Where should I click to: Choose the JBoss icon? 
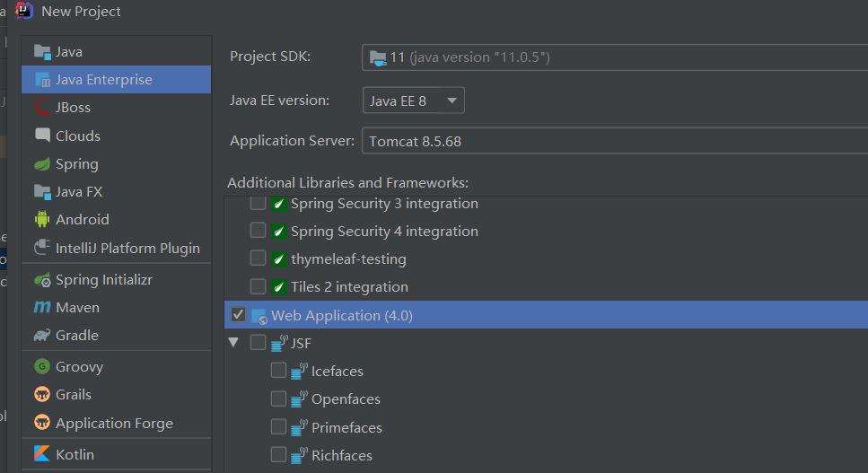coord(42,108)
